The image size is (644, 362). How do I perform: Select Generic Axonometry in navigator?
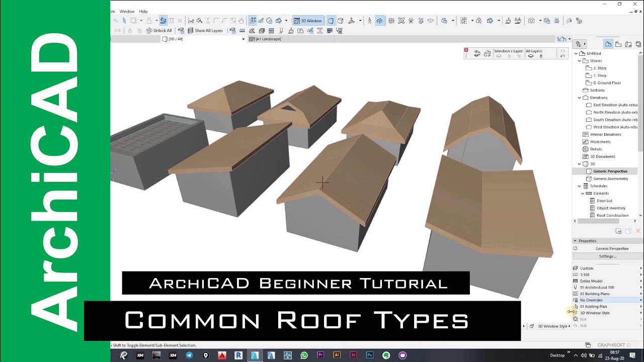[607, 178]
